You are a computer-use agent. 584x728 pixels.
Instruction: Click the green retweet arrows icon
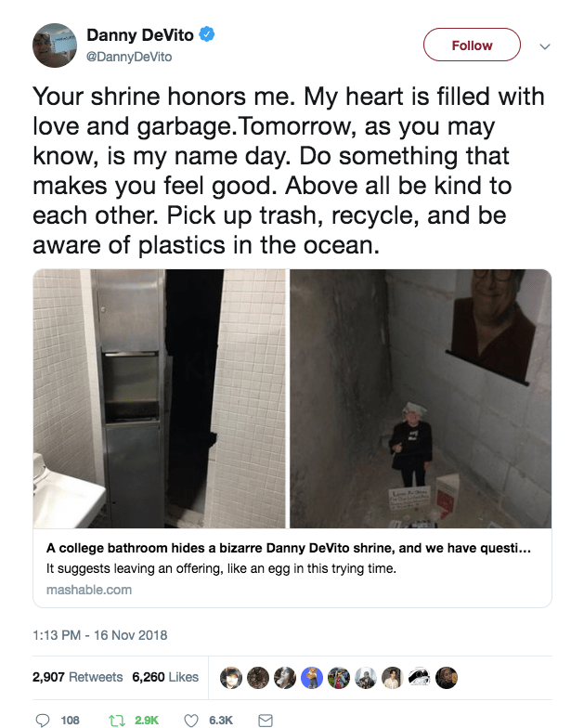point(120,720)
